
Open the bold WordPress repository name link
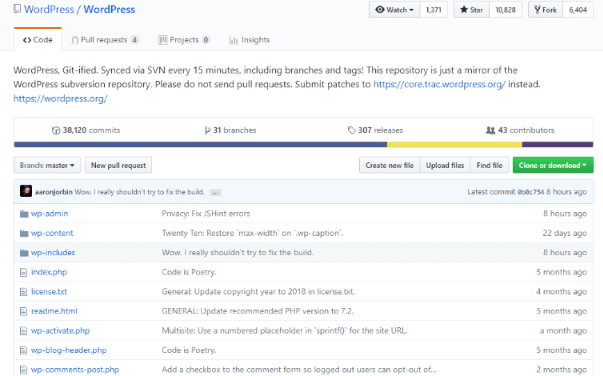click(x=109, y=10)
